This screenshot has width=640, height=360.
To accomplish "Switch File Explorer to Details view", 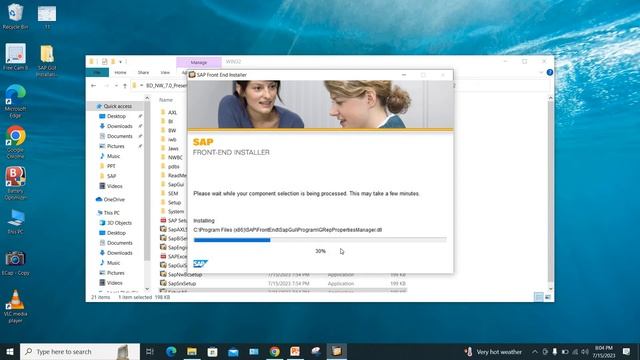I will [539, 297].
